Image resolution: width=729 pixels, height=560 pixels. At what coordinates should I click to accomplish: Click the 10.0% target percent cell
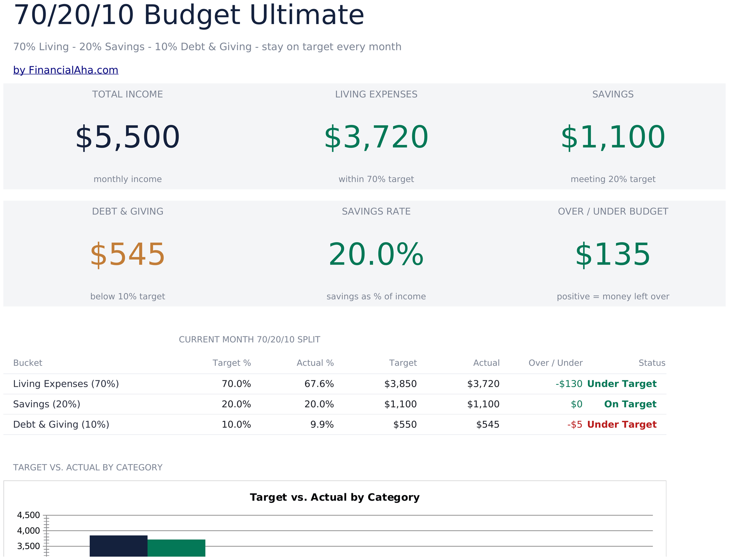tap(236, 425)
